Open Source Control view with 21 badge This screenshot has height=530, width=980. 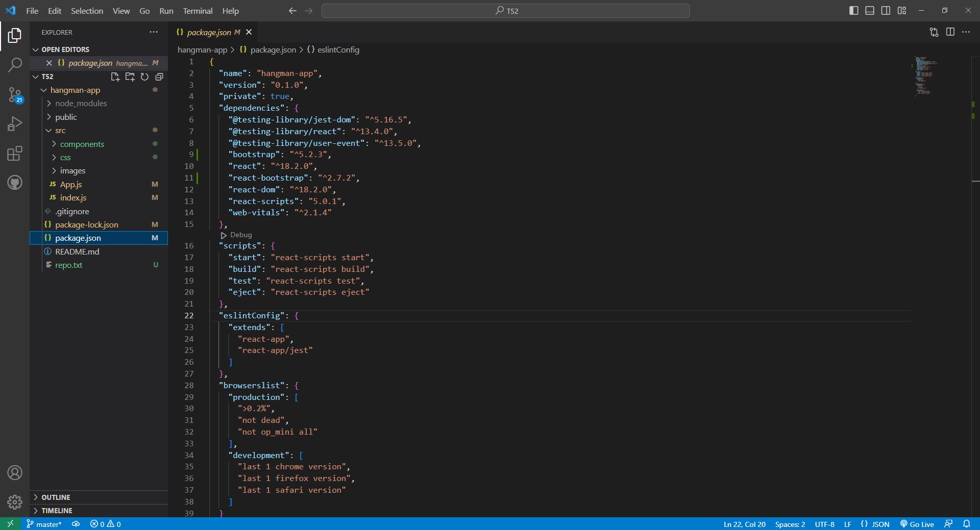coord(15,94)
